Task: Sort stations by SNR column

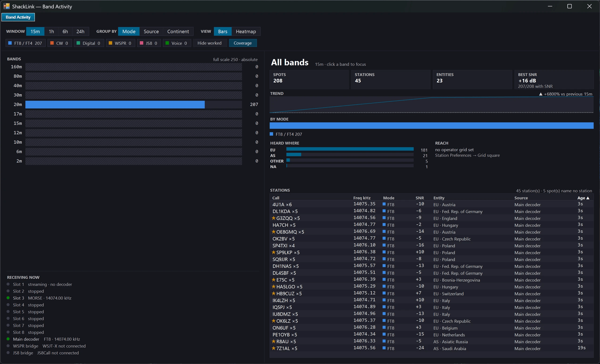Action: [420, 198]
